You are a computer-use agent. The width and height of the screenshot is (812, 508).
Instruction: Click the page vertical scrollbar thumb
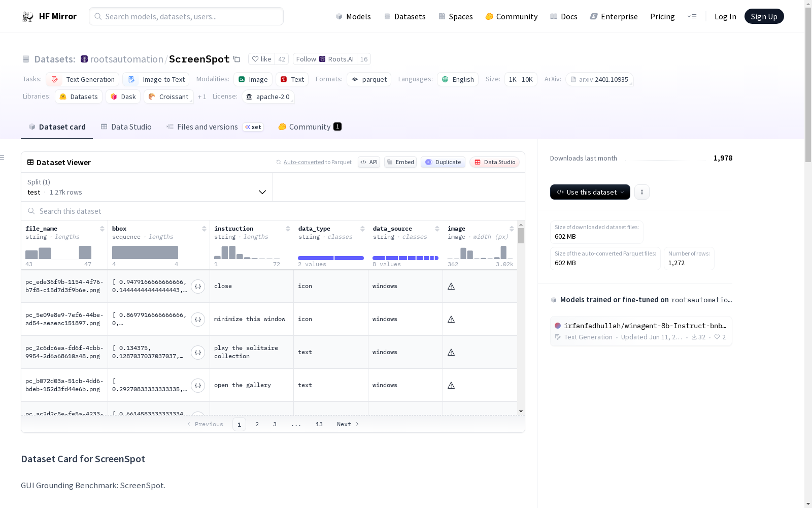click(x=808, y=85)
